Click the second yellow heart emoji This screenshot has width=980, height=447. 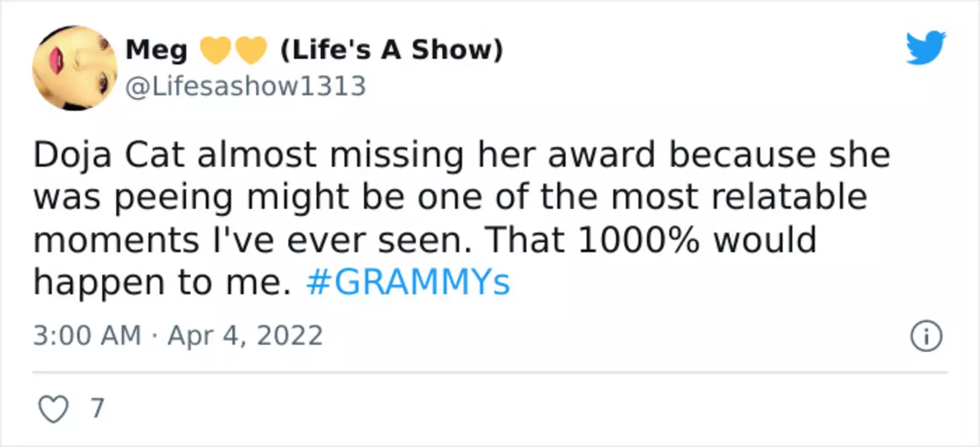[252, 50]
